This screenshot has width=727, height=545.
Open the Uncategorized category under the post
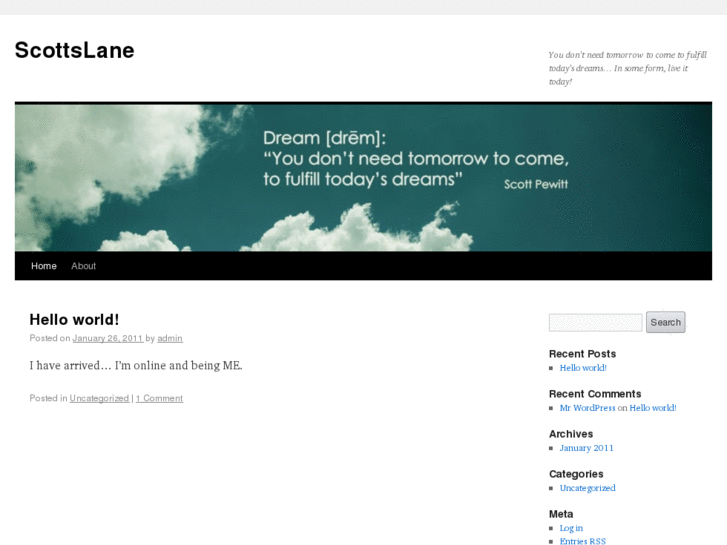99,398
